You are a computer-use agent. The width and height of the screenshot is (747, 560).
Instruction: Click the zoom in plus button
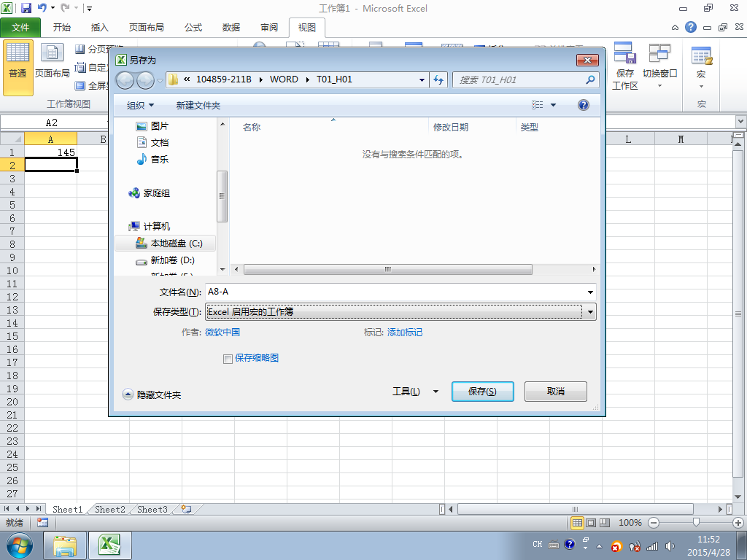[x=738, y=522]
